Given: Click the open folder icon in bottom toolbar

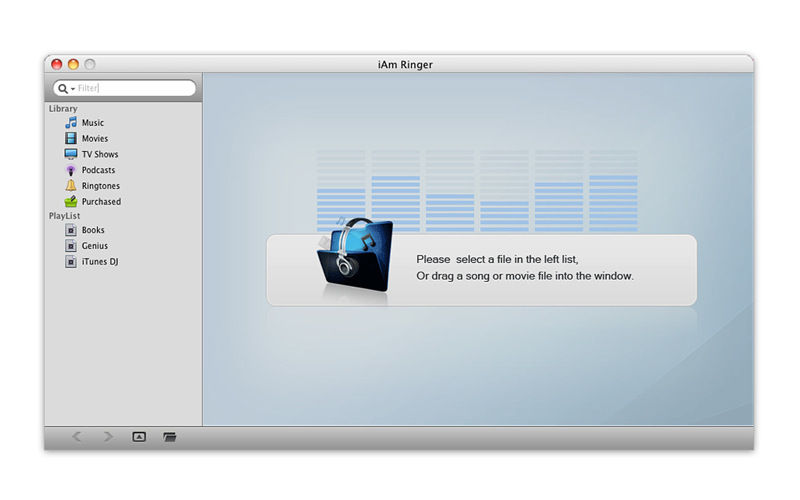Looking at the screenshot, I should click(170, 437).
